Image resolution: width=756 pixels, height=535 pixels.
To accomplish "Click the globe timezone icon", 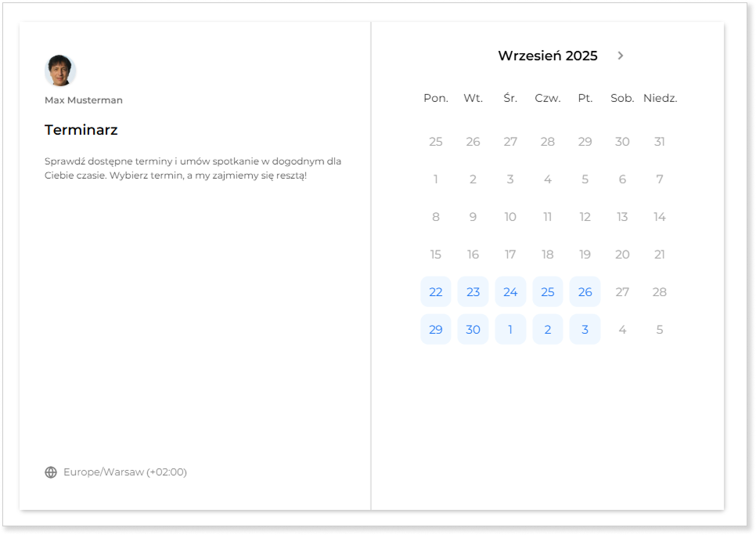I will point(51,472).
